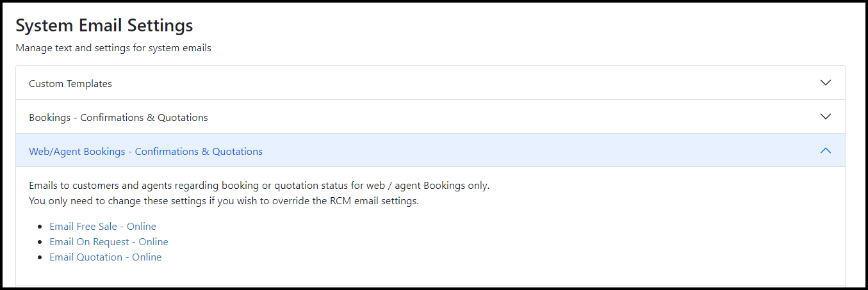The height and width of the screenshot is (290, 868).
Task: Collapse Web/Agent Bookings section via up chevron
Action: (826, 151)
